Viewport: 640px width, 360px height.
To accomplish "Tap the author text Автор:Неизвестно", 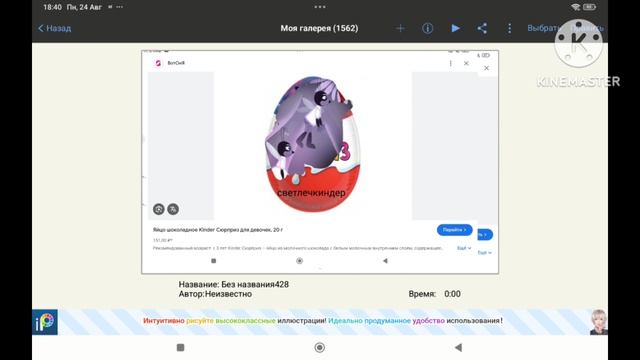I will coord(215,294).
